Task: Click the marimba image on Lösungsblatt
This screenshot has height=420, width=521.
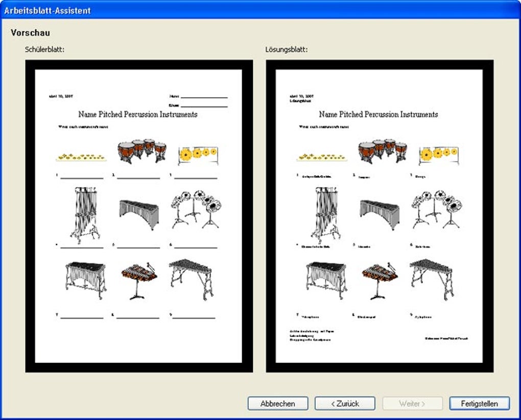Action: coord(380,213)
